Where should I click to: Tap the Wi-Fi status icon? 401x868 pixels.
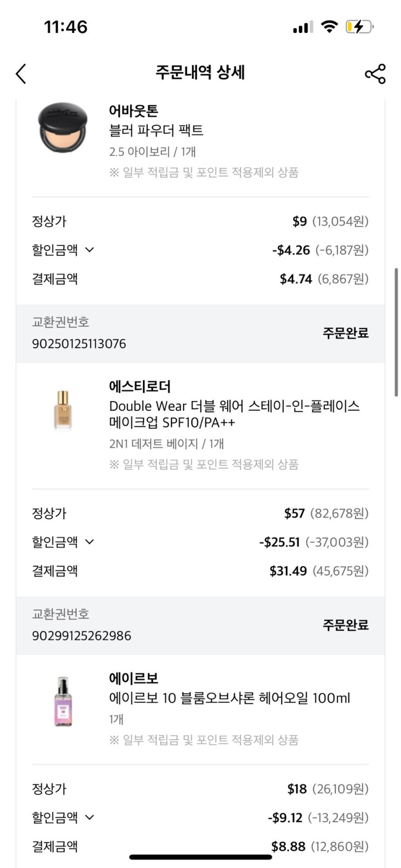point(329,27)
